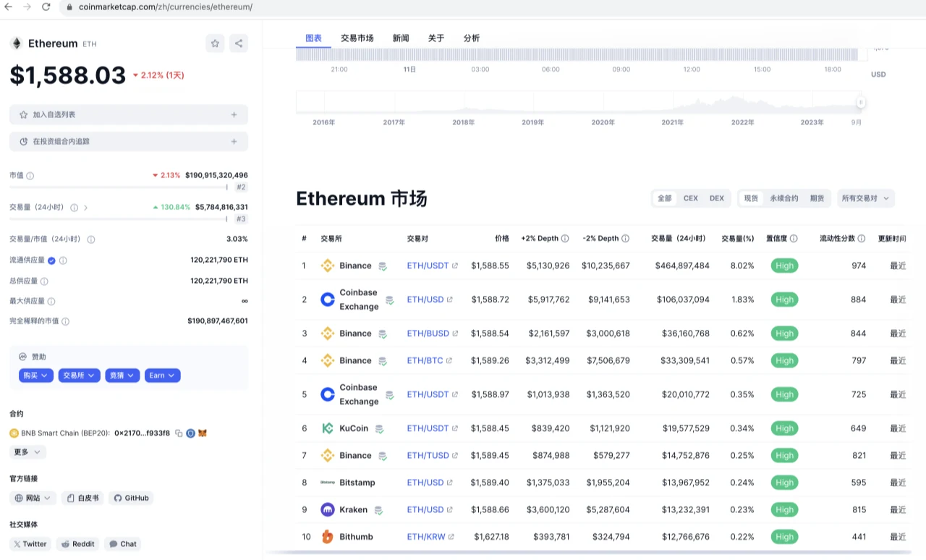Click the share icon next to Ethereum title

(239, 43)
